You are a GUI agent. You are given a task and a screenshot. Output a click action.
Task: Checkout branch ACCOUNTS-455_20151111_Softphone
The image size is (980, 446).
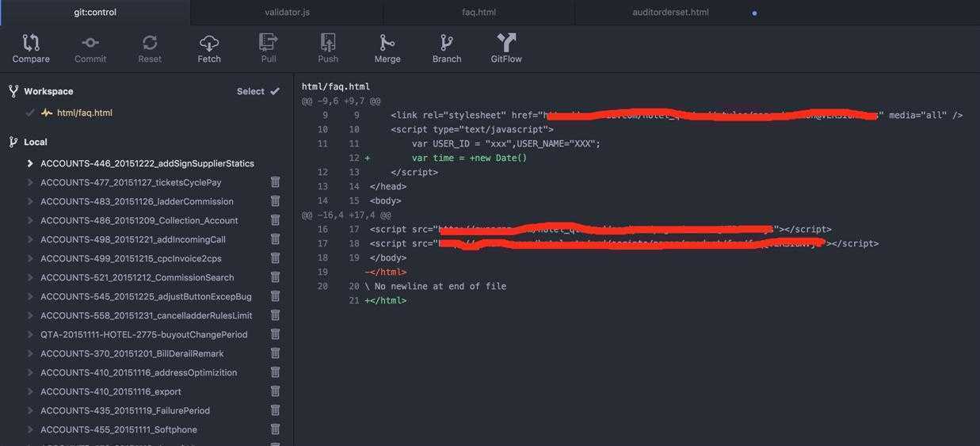(119, 429)
